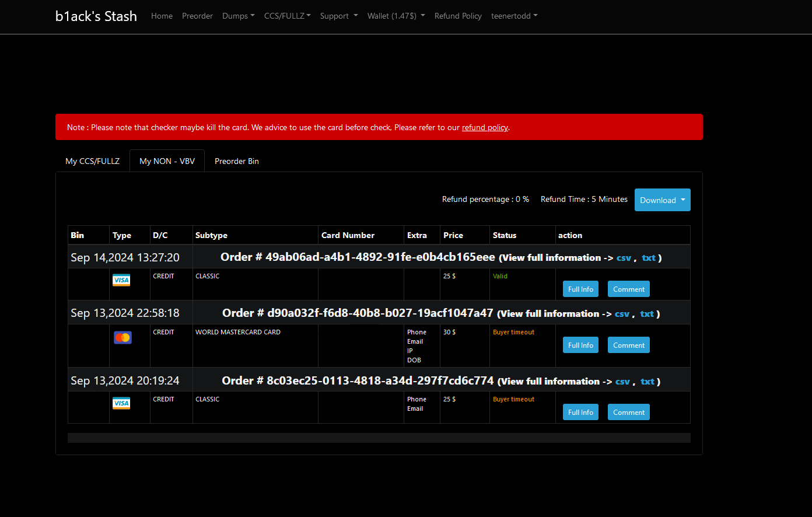Viewport: 812px width, 517px height.
Task: Expand the Support dropdown menu
Action: [338, 16]
